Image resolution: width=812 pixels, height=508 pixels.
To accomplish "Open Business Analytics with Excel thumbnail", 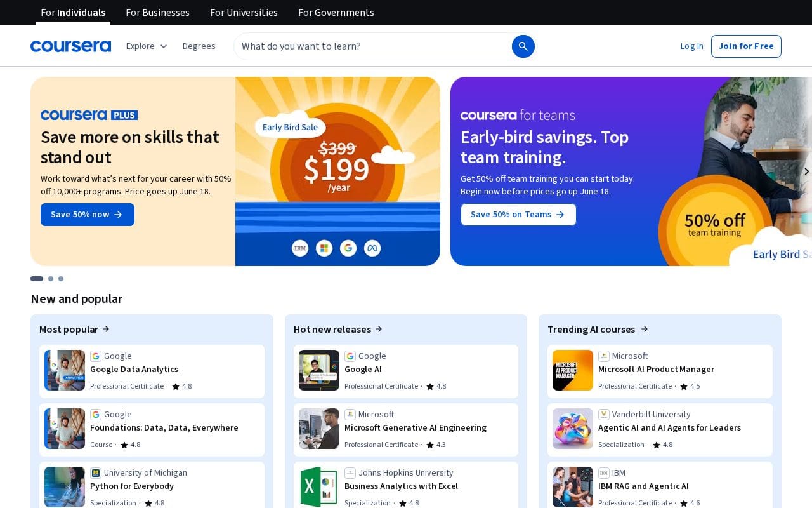I will [x=319, y=487].
